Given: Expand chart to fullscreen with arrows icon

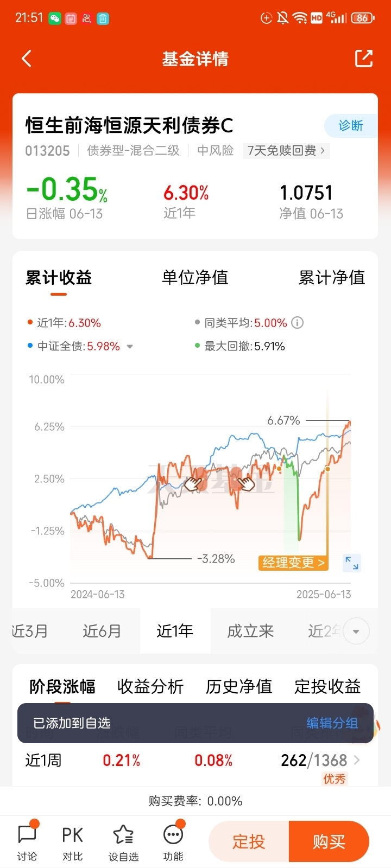Looking at the screenshot, I should click(x=352, y=563).
